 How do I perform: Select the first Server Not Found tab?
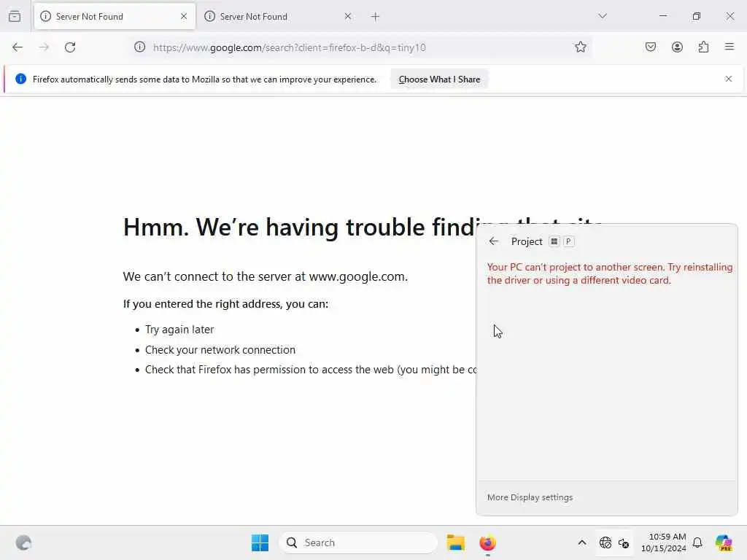pos(115,16)
